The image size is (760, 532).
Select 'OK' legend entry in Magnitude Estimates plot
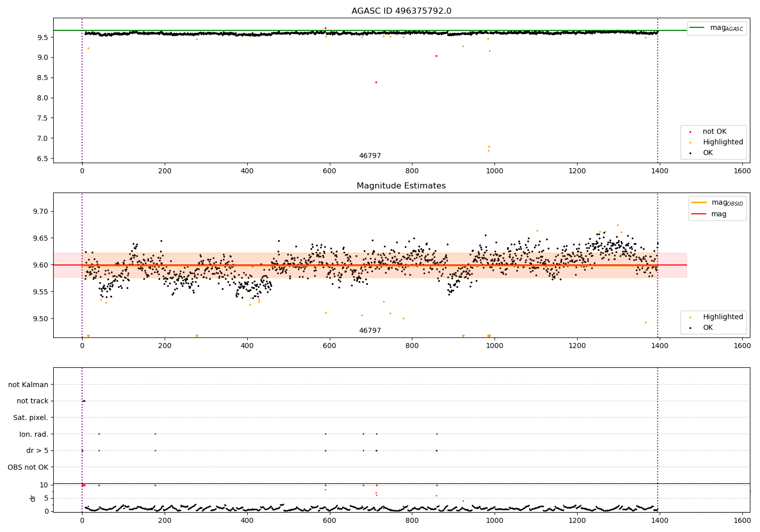pos(708,328)
